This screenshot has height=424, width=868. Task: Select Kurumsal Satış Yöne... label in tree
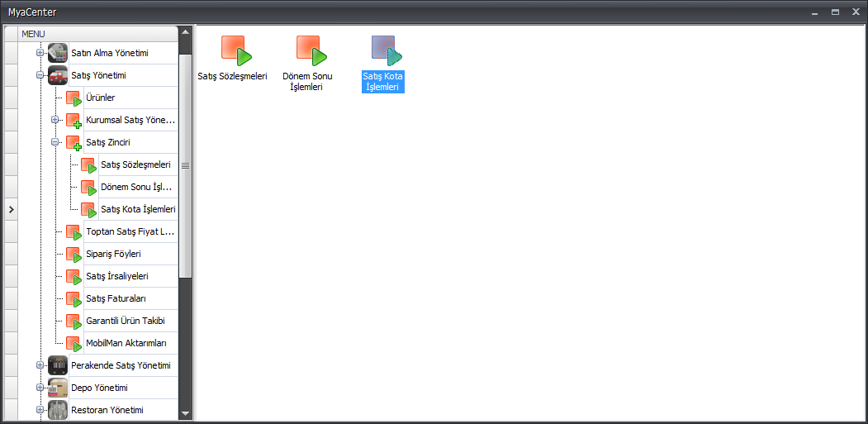pos(130,121)
